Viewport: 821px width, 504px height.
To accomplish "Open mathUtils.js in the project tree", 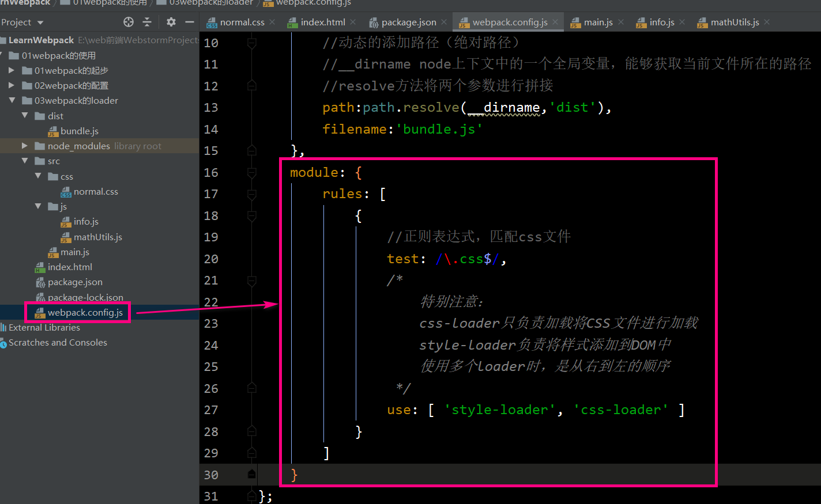I will pyautogui.click(x=97, y=237).
